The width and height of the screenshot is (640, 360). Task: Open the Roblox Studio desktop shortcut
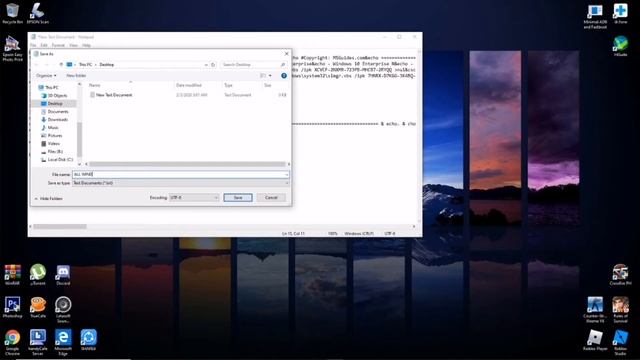pos(620,342)
